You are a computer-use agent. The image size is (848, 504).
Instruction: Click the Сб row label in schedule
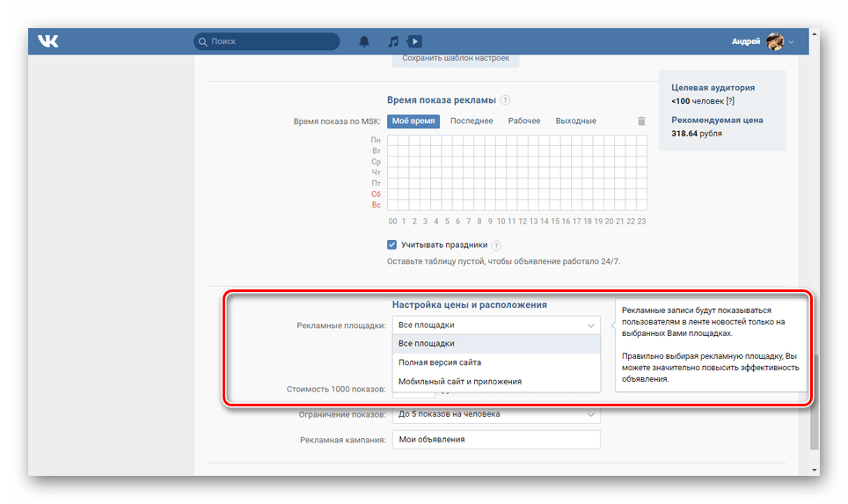pyautogui.click(x=376, y=194)
